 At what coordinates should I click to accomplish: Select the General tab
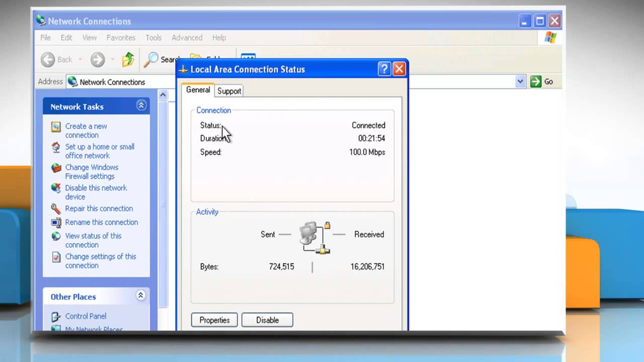pos(198,90)
